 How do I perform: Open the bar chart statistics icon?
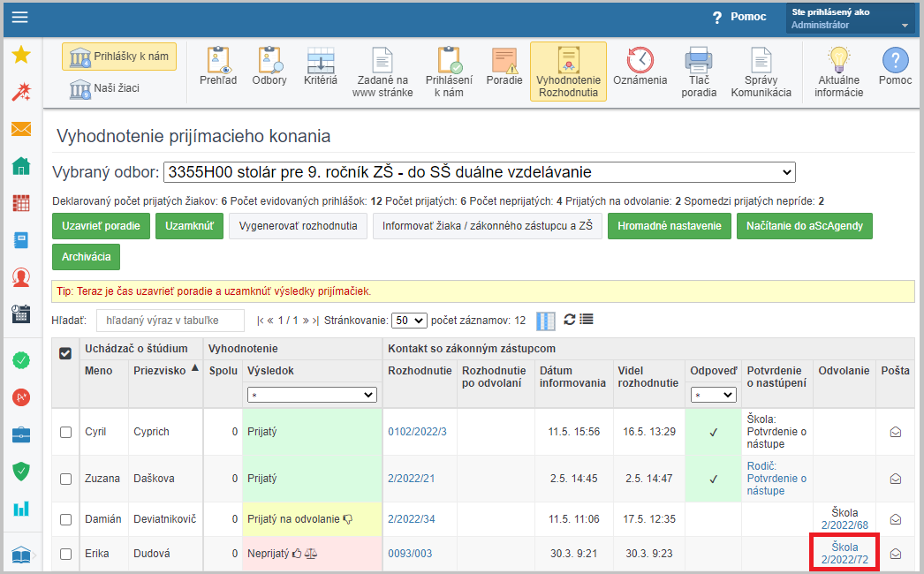pyautogui.click(x=21, y=509)
